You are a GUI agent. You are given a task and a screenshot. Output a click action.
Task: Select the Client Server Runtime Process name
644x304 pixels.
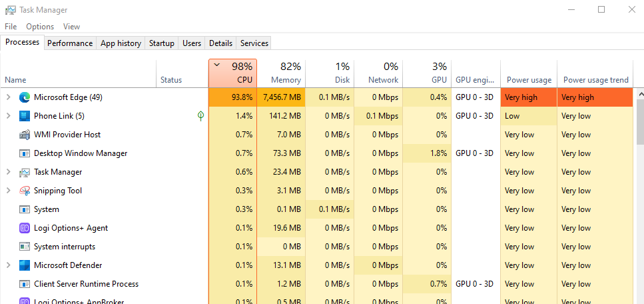click(87, 284)
